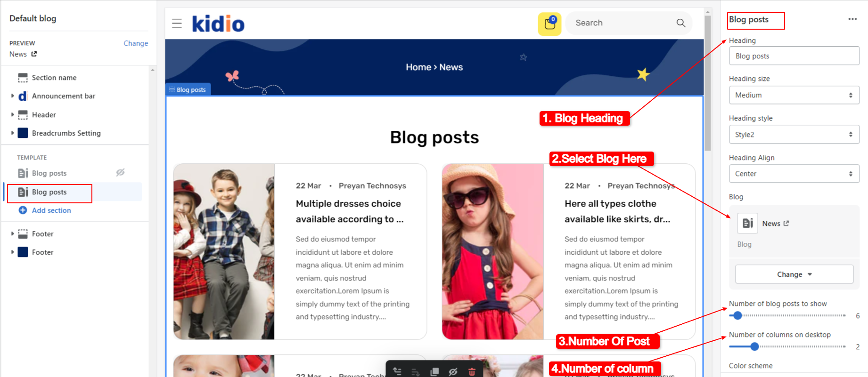
Task: Click the News breadcrumb text
Action: 451,67
